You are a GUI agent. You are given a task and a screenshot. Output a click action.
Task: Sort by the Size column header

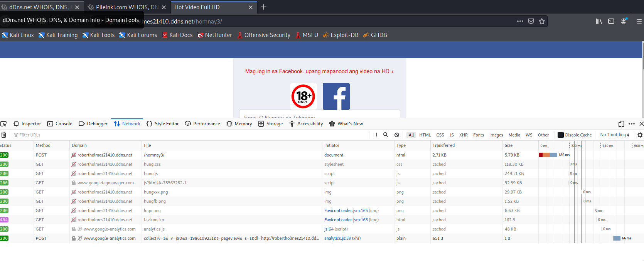point(520,145)
